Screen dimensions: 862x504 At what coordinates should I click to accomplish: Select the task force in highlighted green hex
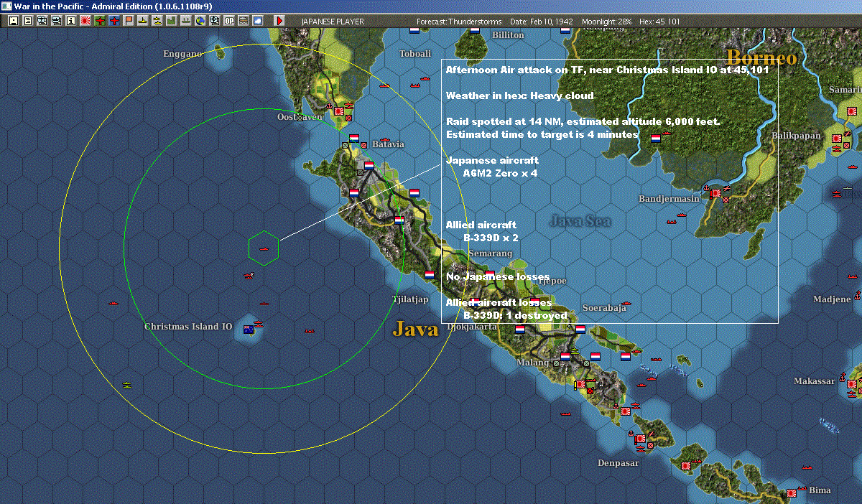pyautogui.click(x=264, y=248)
